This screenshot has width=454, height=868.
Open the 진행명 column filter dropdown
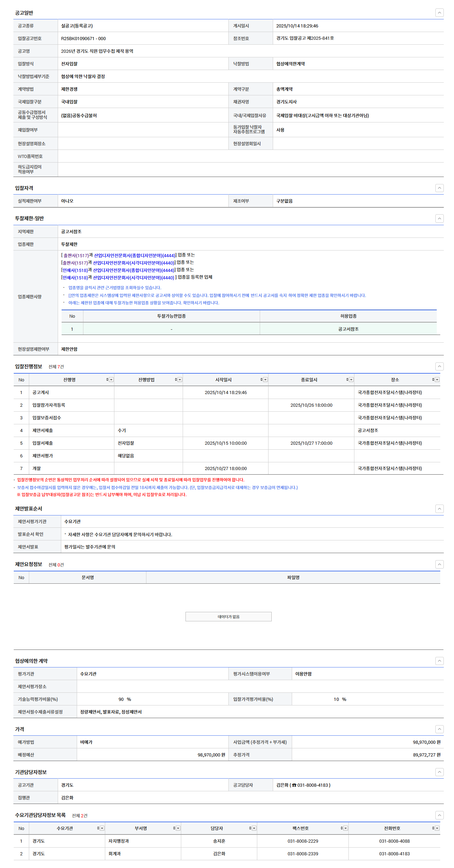(111, 380)
